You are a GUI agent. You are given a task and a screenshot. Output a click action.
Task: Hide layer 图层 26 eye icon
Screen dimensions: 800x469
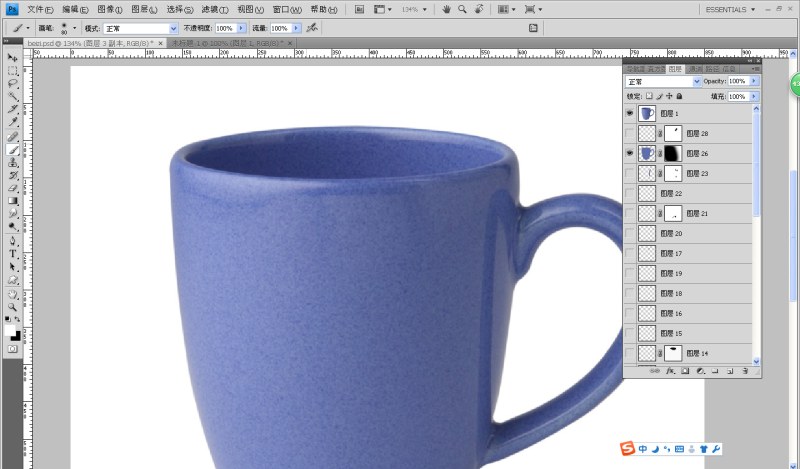tap(630, 153)
